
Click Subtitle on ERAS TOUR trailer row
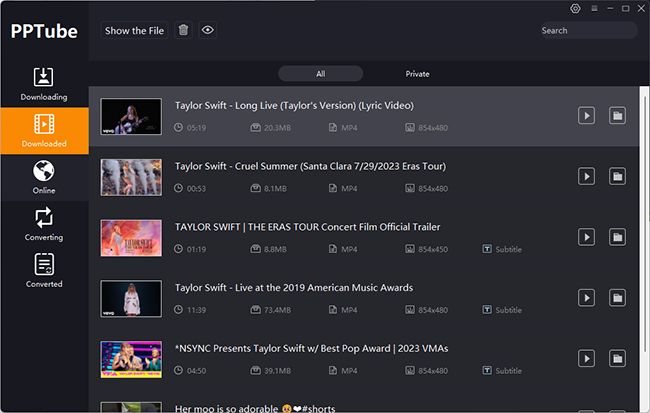tap(502, 249)
